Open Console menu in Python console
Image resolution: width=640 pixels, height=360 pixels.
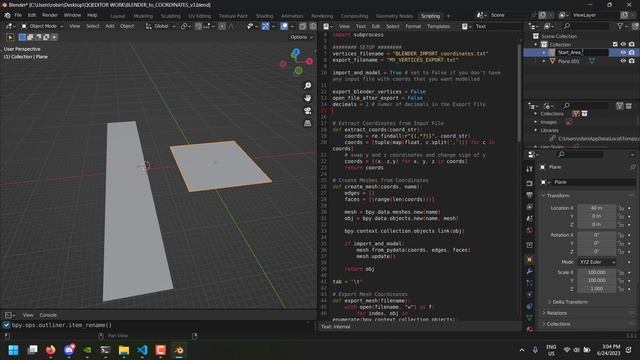tap(48, 315)
